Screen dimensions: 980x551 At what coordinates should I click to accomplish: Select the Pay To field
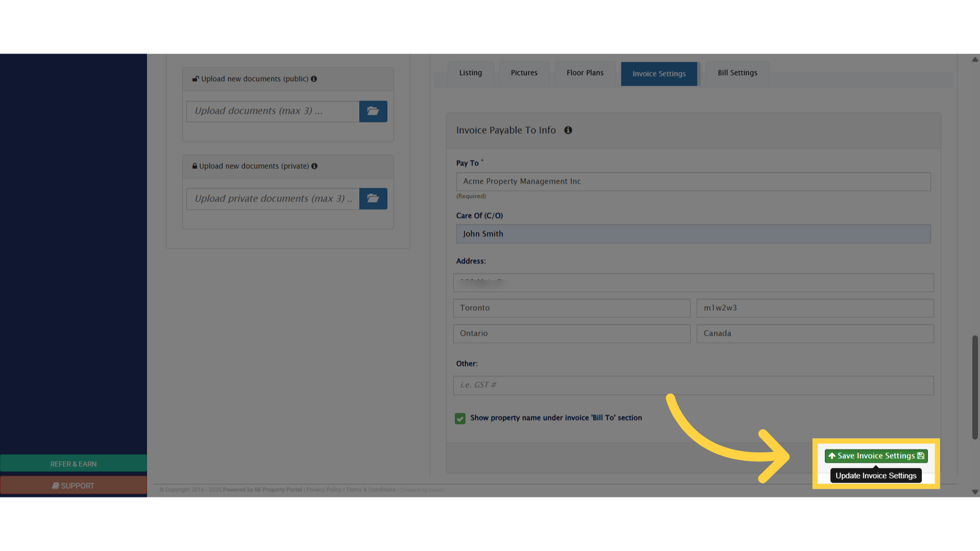pos(693,181)
